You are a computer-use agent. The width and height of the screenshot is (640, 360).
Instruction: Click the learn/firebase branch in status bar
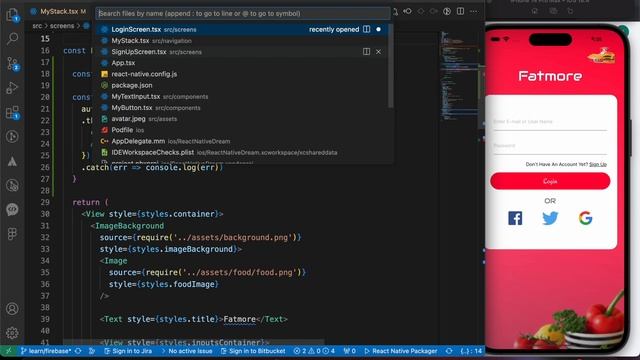46,351
